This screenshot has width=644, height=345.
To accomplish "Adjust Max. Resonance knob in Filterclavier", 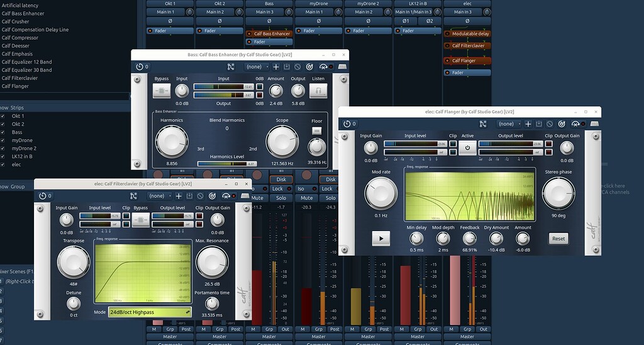I will [x=212, y=263].
